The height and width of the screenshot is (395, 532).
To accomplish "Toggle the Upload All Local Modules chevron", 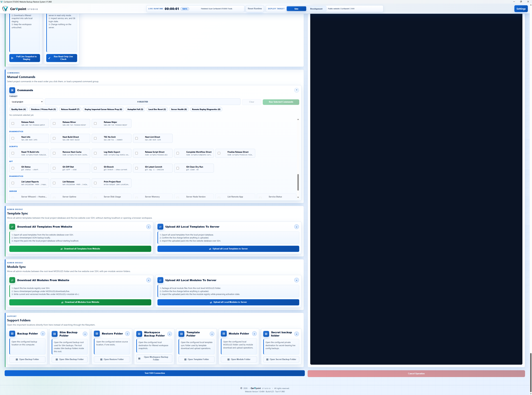I will (x=297, y=280).
